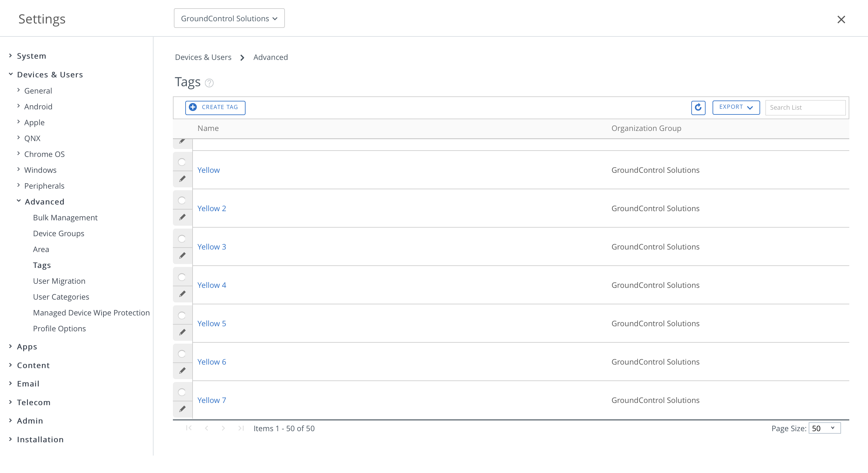Click pencil edit icon for Yellow tag
The width and height of the screenshot is (868, 473).
coord(182,179)
